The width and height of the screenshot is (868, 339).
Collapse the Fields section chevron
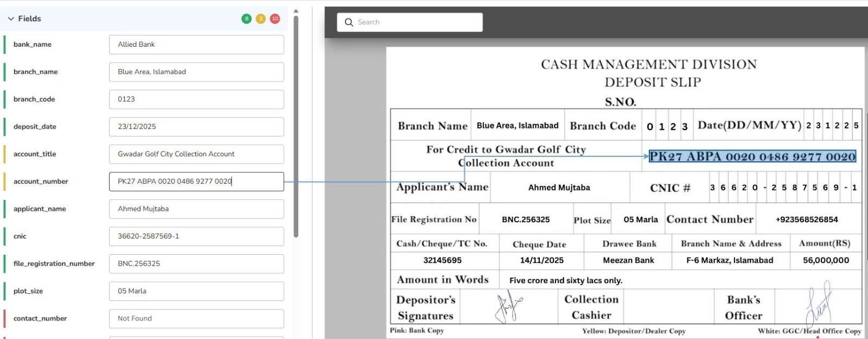pos(11,18)
